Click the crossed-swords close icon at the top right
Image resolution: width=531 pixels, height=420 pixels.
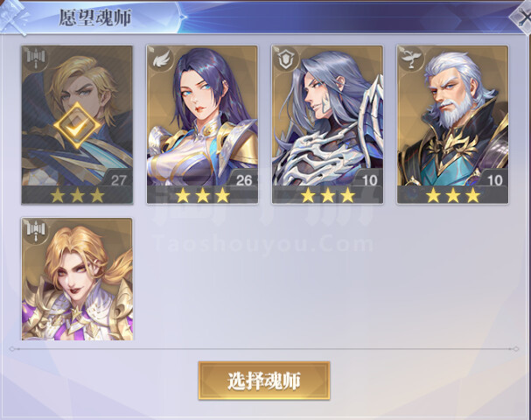(523, 17)
